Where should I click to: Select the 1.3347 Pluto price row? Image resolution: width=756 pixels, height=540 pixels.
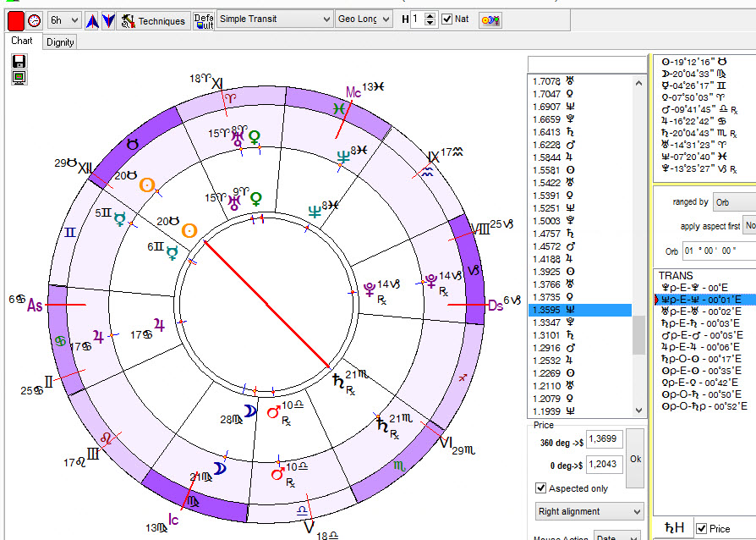coord(580,322)
